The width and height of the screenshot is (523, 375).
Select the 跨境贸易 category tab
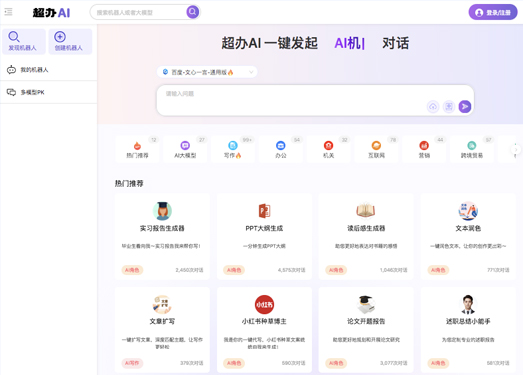[x=472, y=149]
